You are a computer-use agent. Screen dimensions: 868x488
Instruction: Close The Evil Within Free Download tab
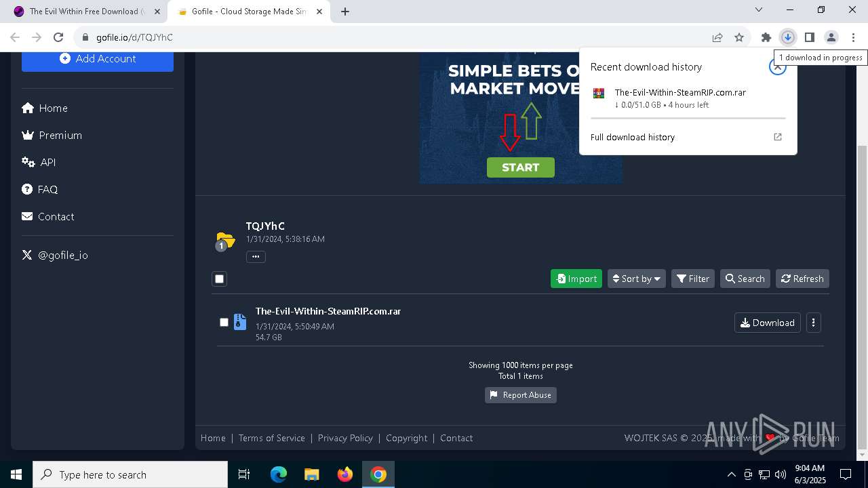pyautogui.click(x=157, y=12)
